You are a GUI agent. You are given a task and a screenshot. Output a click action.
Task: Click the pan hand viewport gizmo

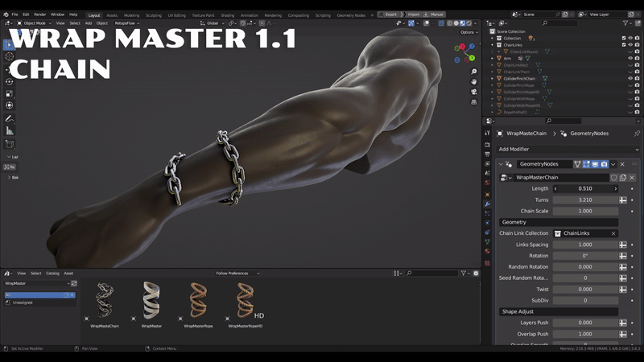(x=473, y=82)
